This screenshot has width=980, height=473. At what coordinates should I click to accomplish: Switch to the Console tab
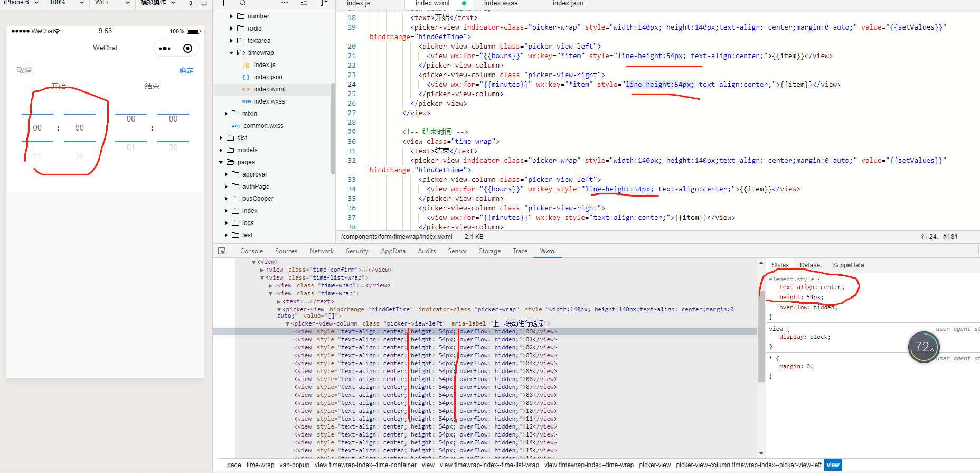pos(251,251)
